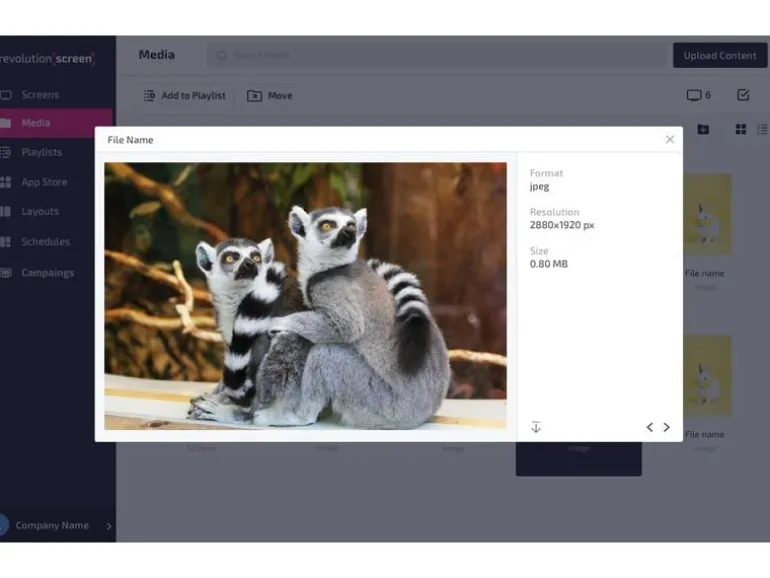Open Playlists in the sidebar

(x=41, y=152)
